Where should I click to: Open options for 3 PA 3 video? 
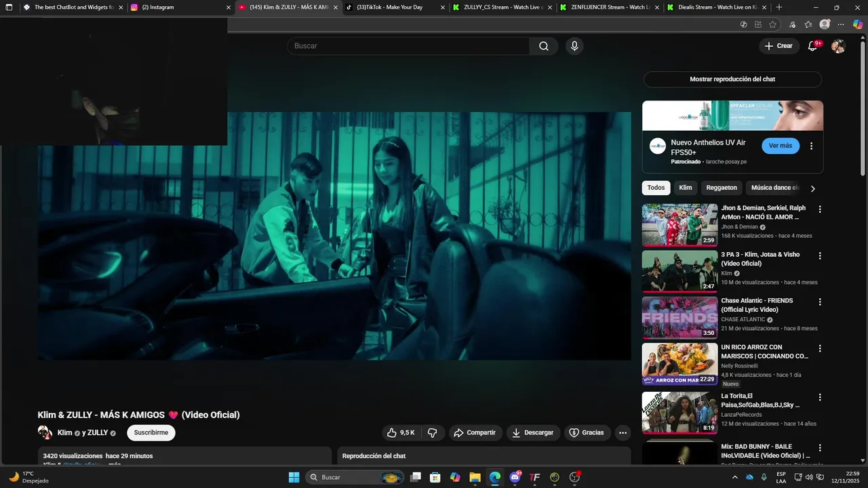819,256
